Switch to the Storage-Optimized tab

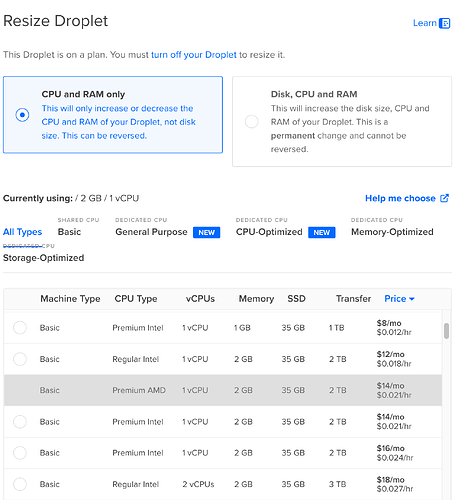[43, 258]
